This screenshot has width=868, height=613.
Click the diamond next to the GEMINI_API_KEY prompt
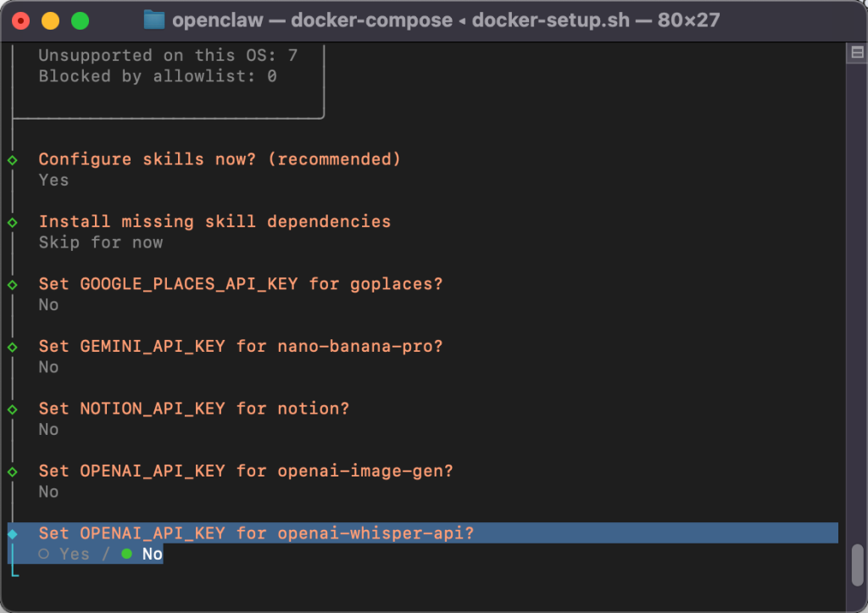[12, 346]
